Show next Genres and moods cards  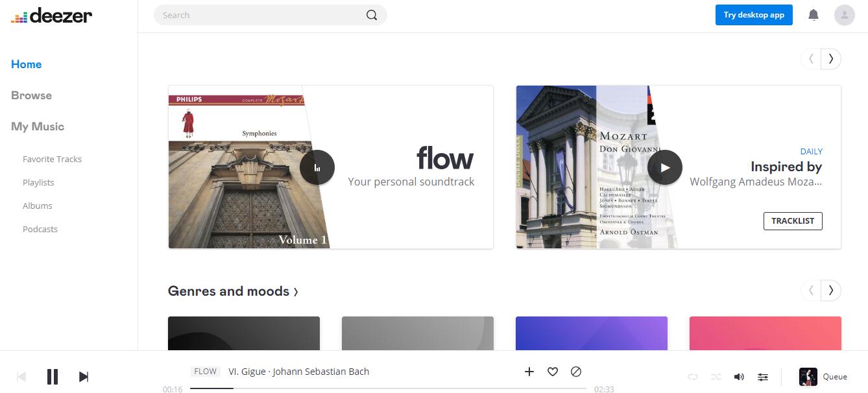(x=831, y=290)
